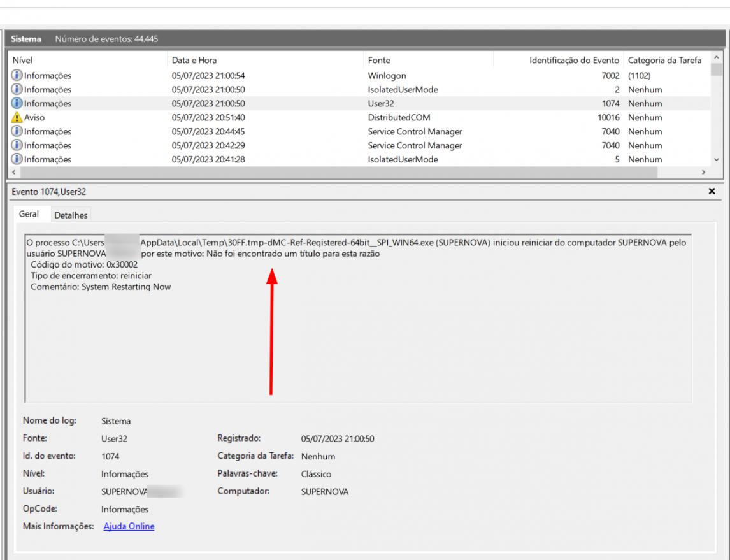Click the info icon on the 20:41:28 event row
Image resolution: width=730 pixels, height=560 pixels.
[17, 160]
